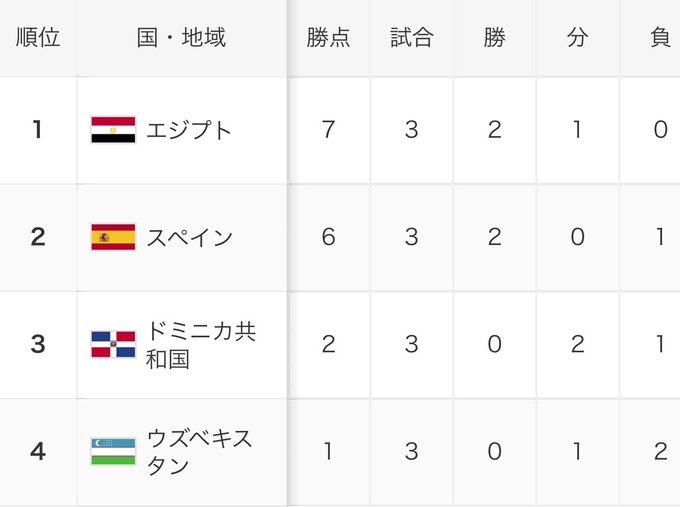Open the ドミニカ共和国 team link
The width and height of the screenshot is (680, 507).
pyautogui.click(x=201, y=345)
